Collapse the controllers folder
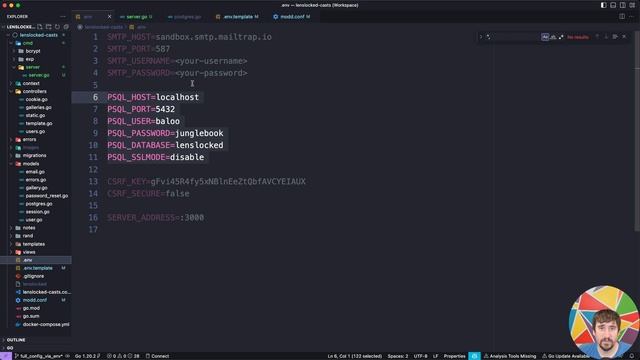 [x=36, y=91]
